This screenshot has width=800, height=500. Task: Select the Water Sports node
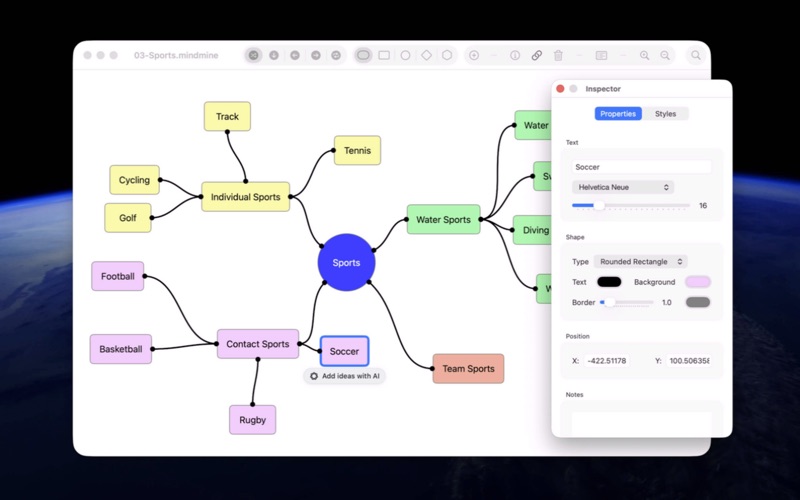443,219
